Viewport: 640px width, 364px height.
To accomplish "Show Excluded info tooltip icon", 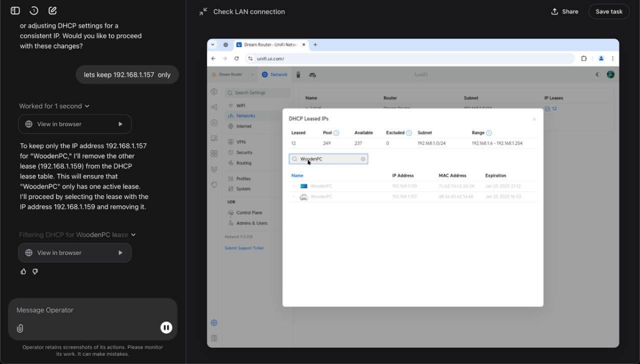I will coord(409,133).
